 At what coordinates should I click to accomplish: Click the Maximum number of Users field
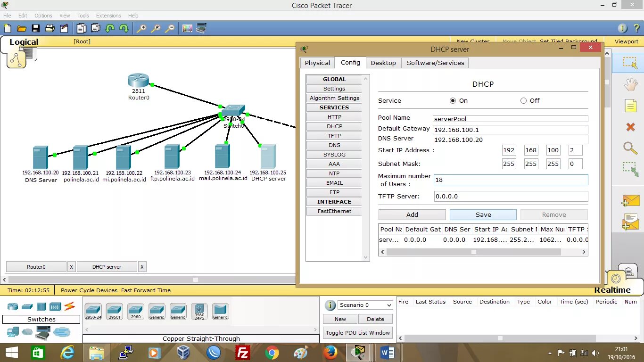pyautogui.click(x=511, y=180)
